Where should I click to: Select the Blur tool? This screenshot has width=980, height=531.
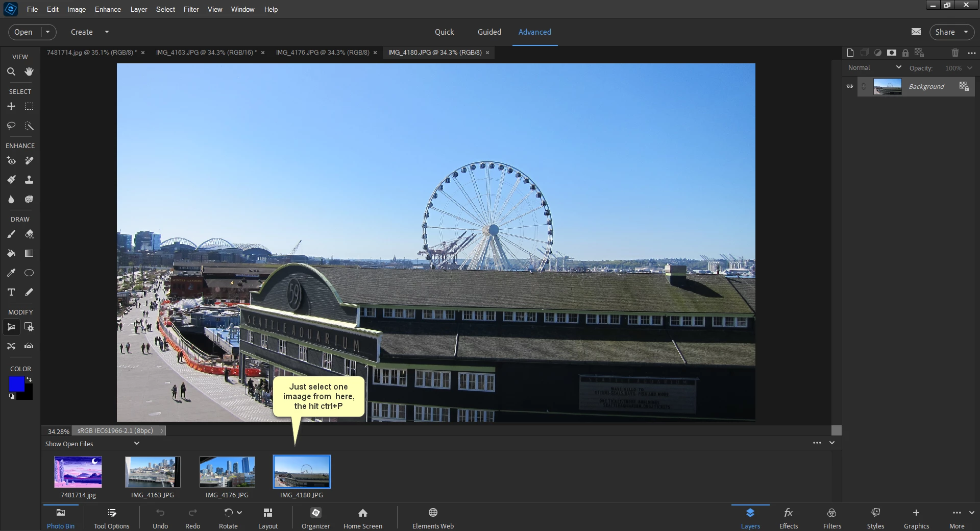tap(11, 199)
